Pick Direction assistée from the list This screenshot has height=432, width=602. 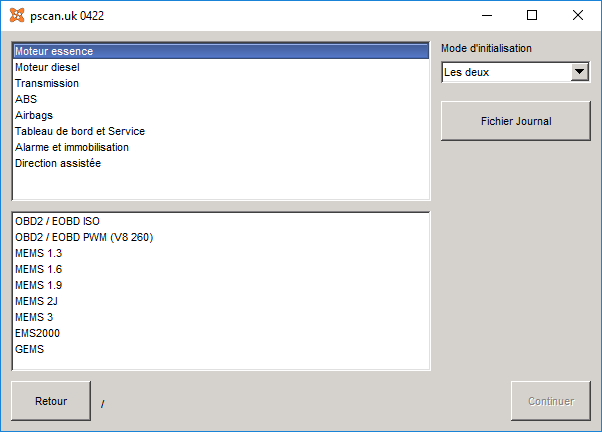pos(221,163)
